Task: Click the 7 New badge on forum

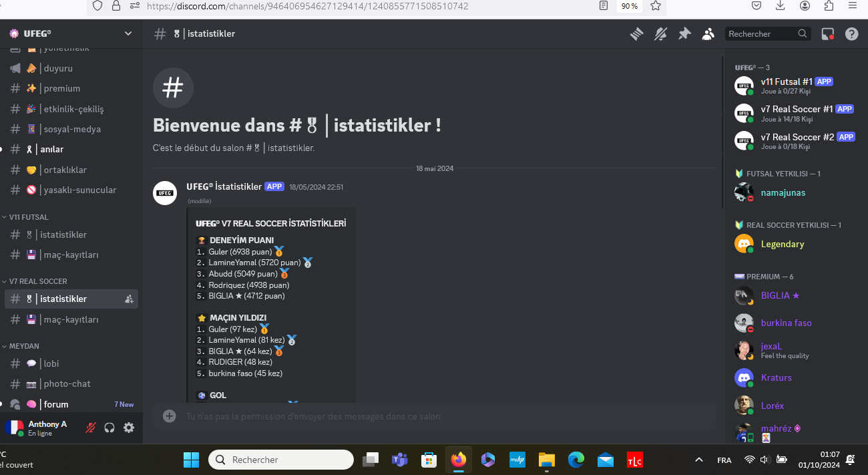Action: click(124, 404)
